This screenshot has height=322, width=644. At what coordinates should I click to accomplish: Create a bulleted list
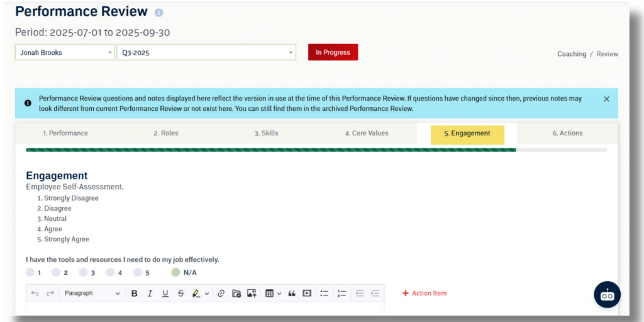pyautogui.click(x=325, y=293)
